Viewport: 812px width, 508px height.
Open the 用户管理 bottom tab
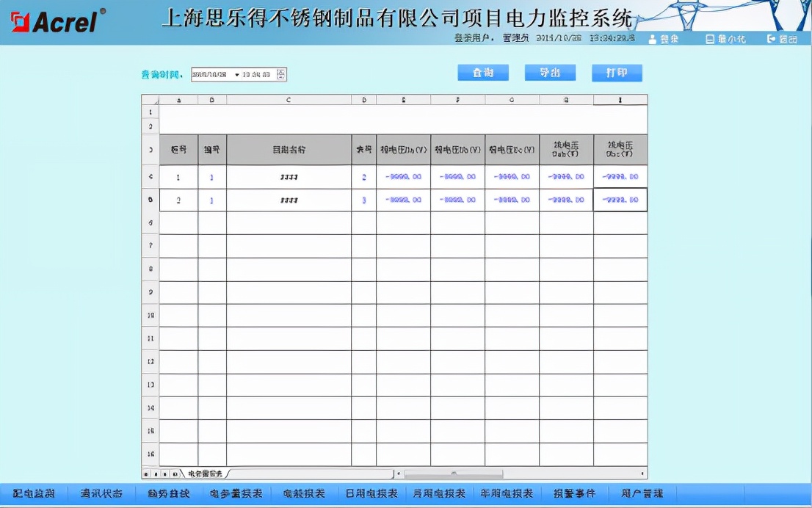tap(642, 493)
